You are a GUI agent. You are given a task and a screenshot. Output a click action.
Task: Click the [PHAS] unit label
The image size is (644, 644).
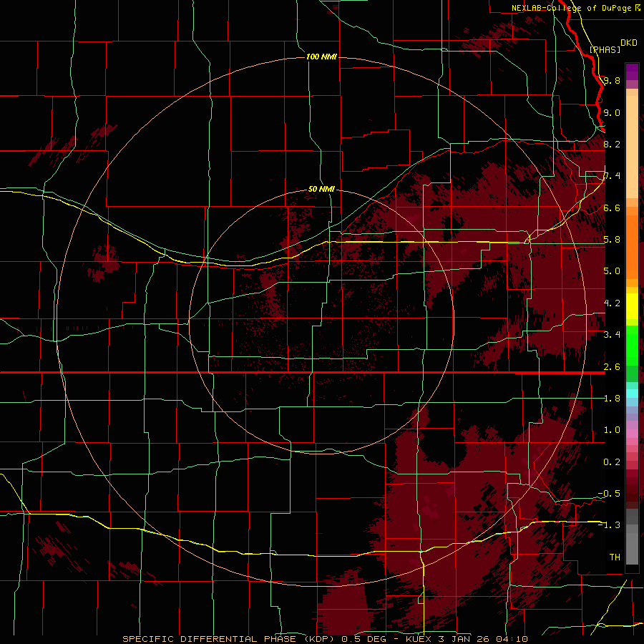click(605, 49)
